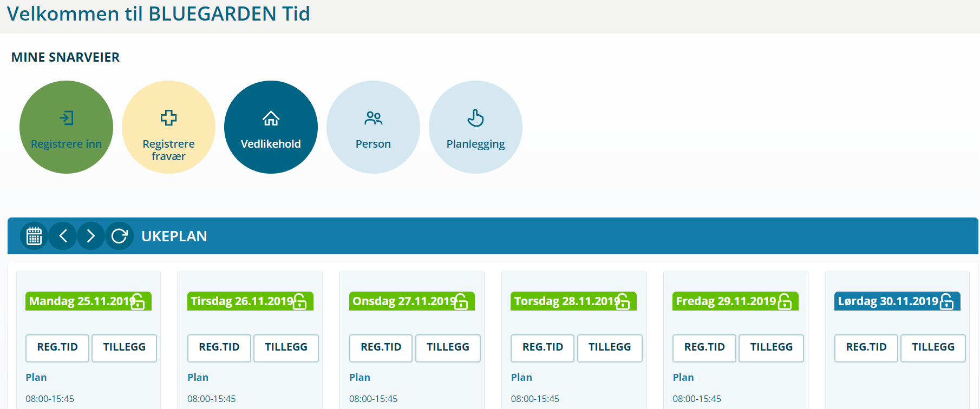This screenshot has width=980, height=409.
Task: Click the MINE SNARVEIER heading
Action: click(x=66, y=57)
